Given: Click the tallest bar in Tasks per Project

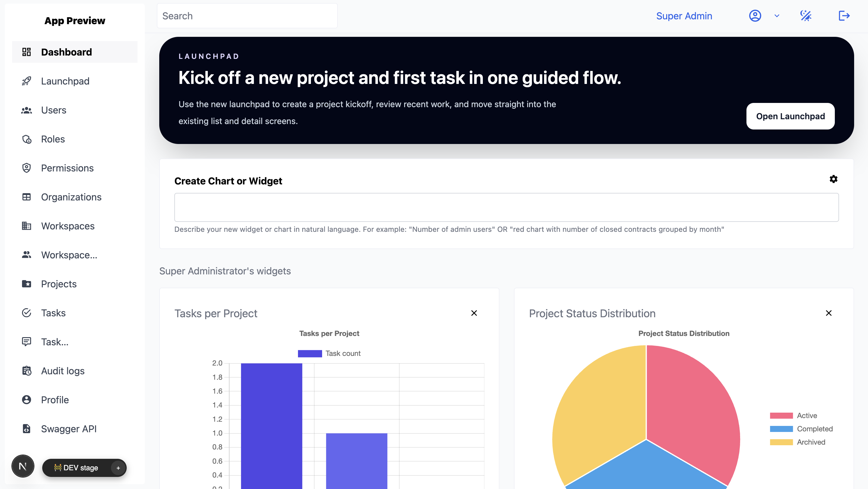Looking at the screenshot, I should (x=271, y=426).
